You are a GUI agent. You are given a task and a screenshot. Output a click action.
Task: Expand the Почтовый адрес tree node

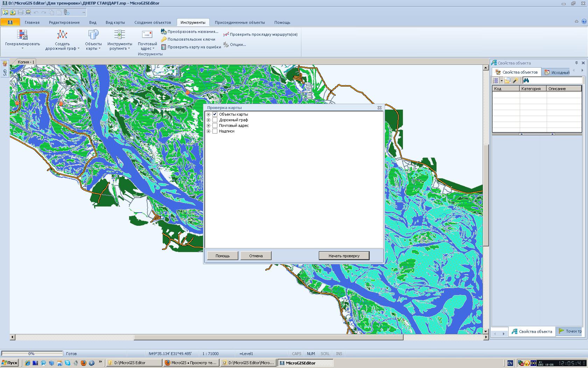point(209,125)
